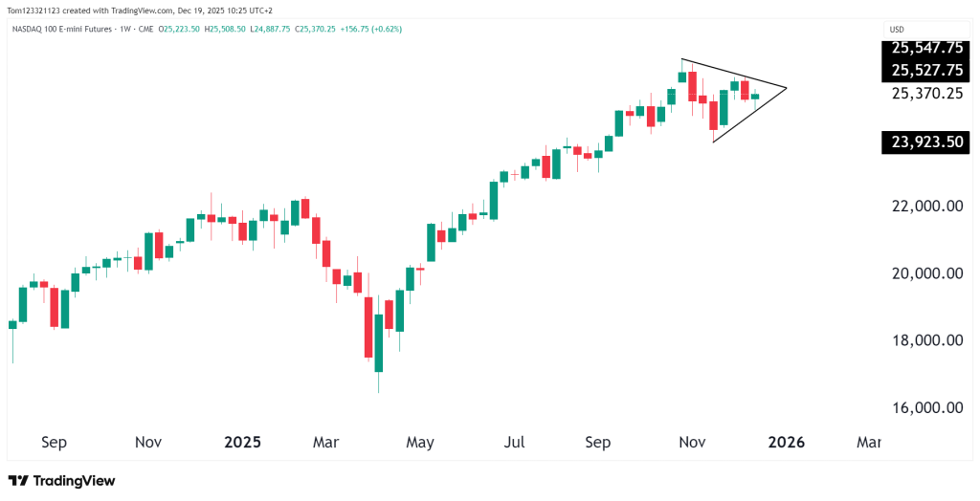Open the USD currency selector
This screenshot has height=501, width=980.
coord(897,29)
